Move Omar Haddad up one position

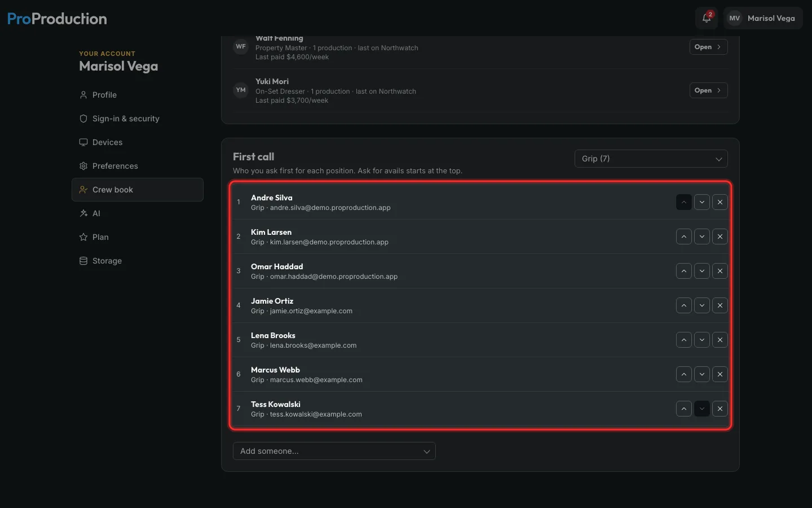(x=684, y=271)
